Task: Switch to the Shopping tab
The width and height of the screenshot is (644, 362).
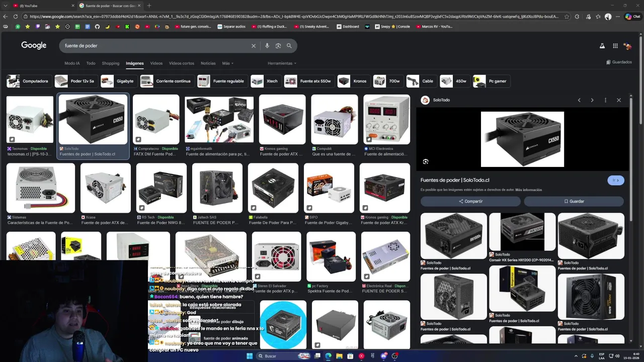Action: 111,63
